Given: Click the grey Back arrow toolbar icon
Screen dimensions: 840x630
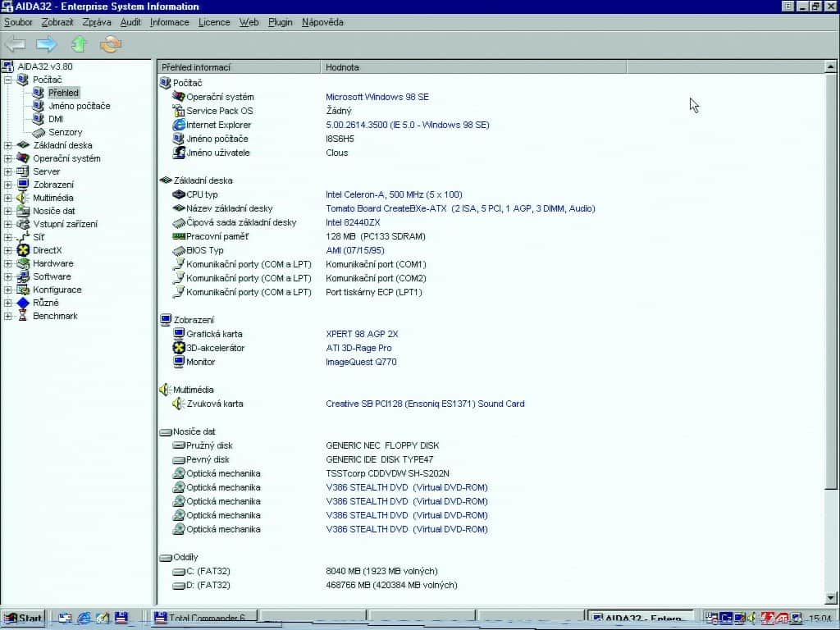Looking at the screenshot, I should pyautogui.click(x=15, y=44).
